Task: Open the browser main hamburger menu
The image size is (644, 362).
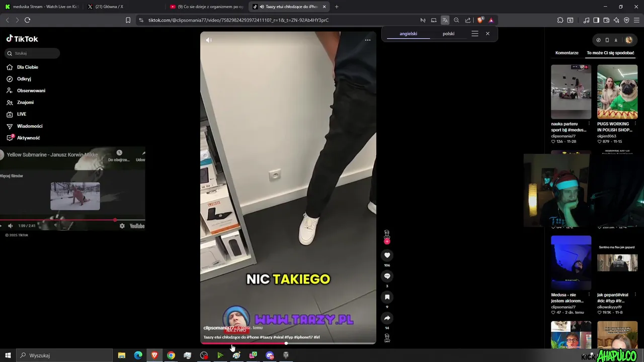Action: pos(637,20)
